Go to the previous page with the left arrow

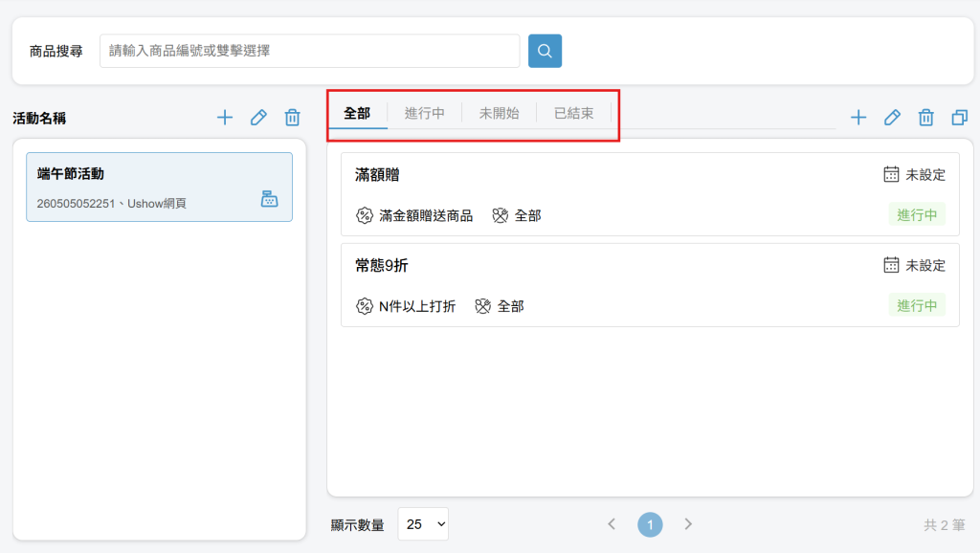(612, 524)
